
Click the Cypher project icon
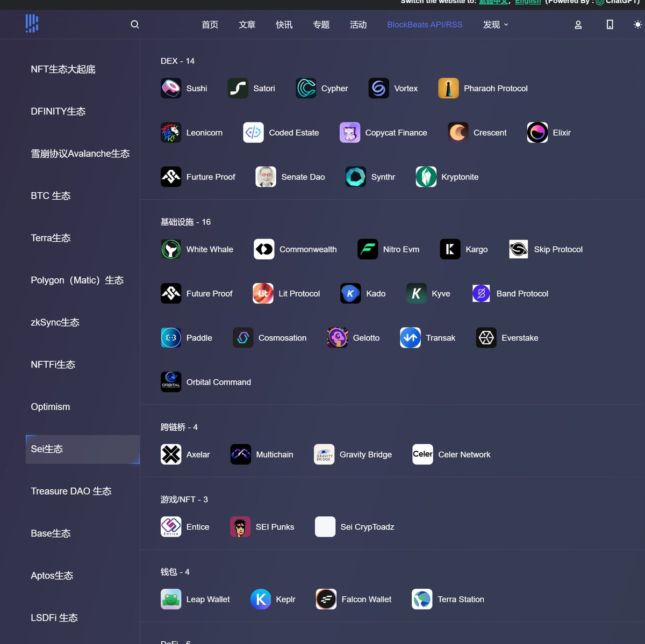[306, 88]
